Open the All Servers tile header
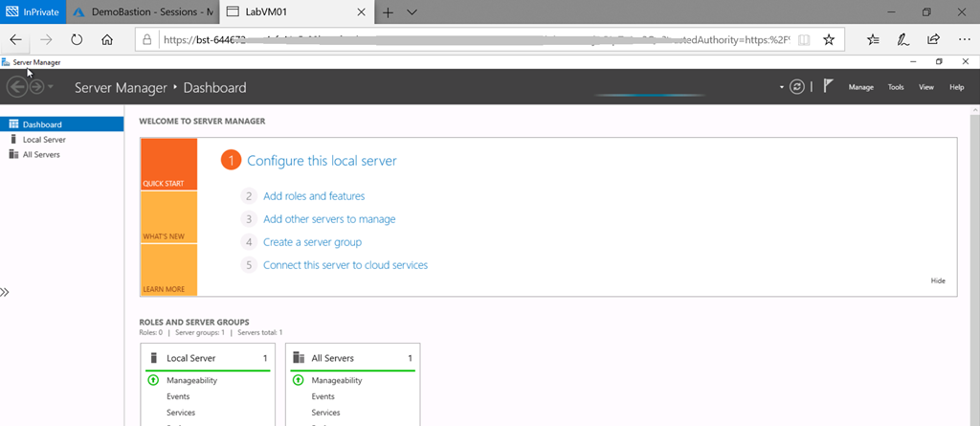Viewport: 980px width, 426px height. [x=352, y=358]
